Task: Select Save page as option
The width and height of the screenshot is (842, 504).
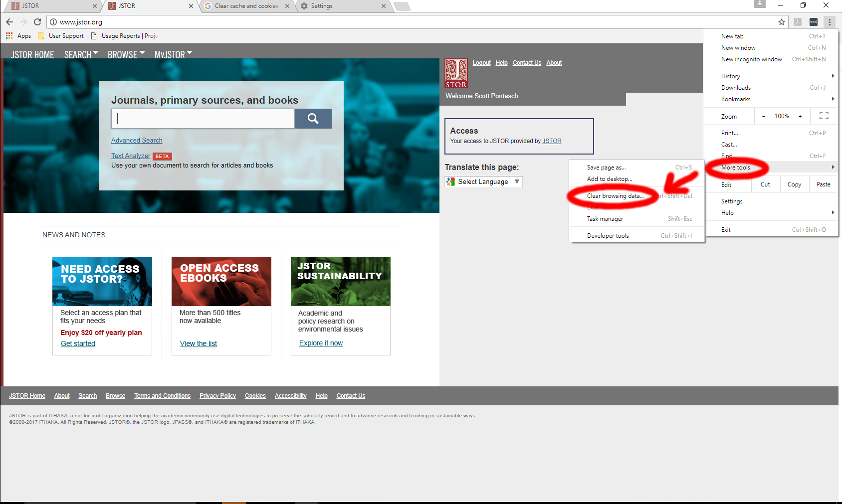Action: [637, 168]
